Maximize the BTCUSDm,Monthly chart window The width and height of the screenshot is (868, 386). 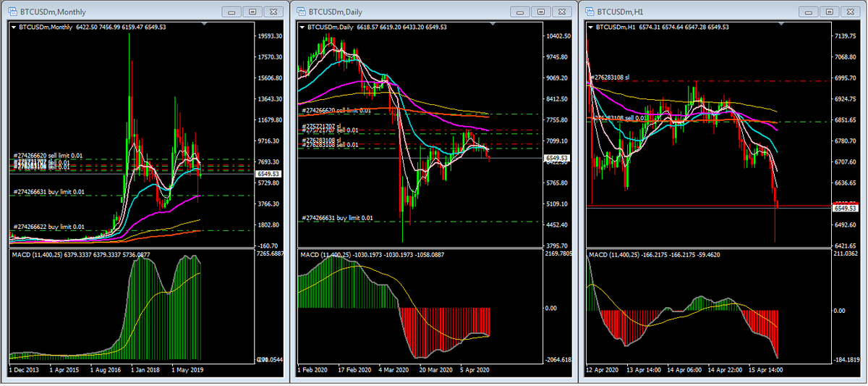[252, 12]
